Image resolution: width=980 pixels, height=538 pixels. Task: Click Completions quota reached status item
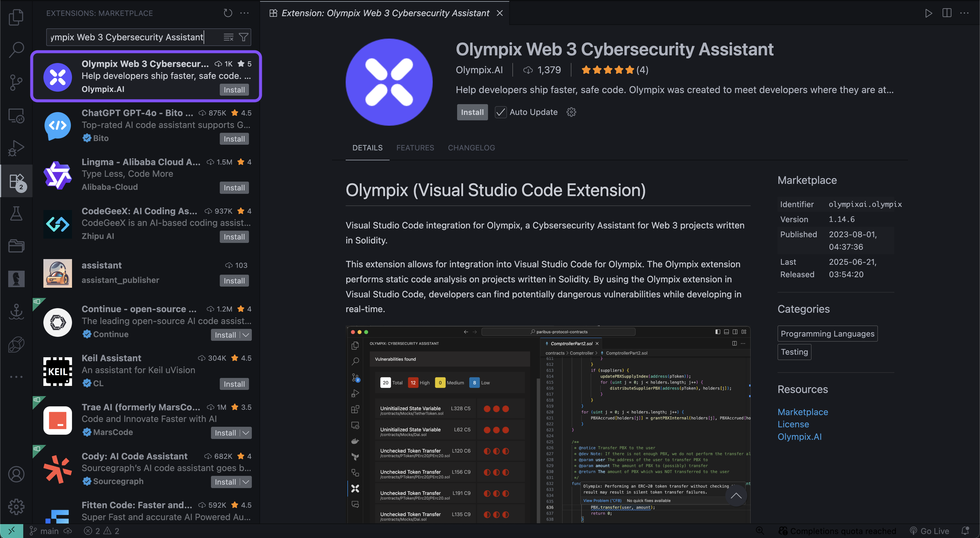click(x=837, y=531)
